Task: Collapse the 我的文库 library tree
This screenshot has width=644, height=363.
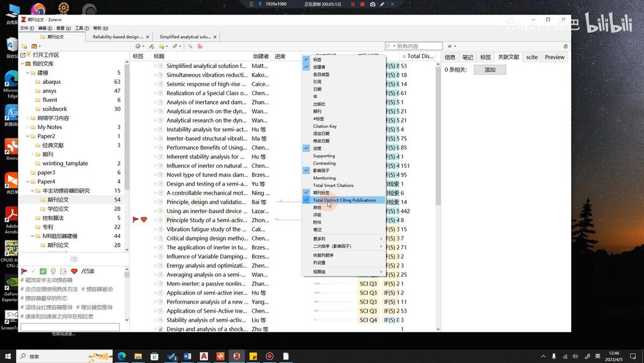Action: click(23, 64)
